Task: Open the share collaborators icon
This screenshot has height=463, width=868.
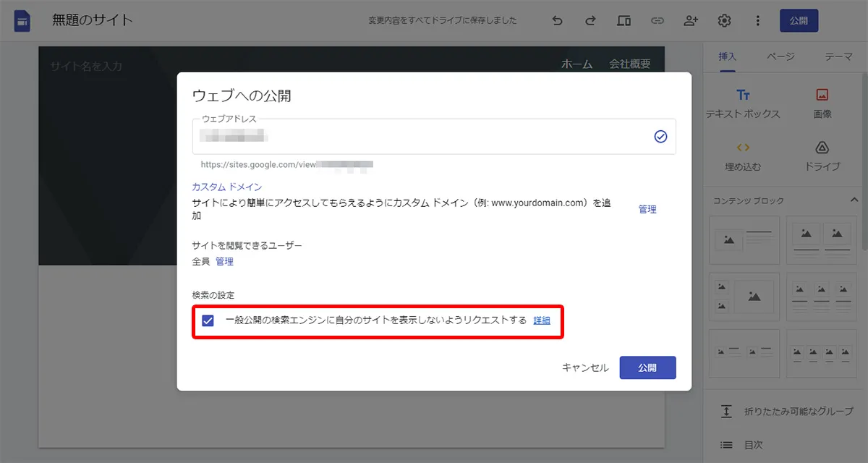Action: click(x=691, y=20)
